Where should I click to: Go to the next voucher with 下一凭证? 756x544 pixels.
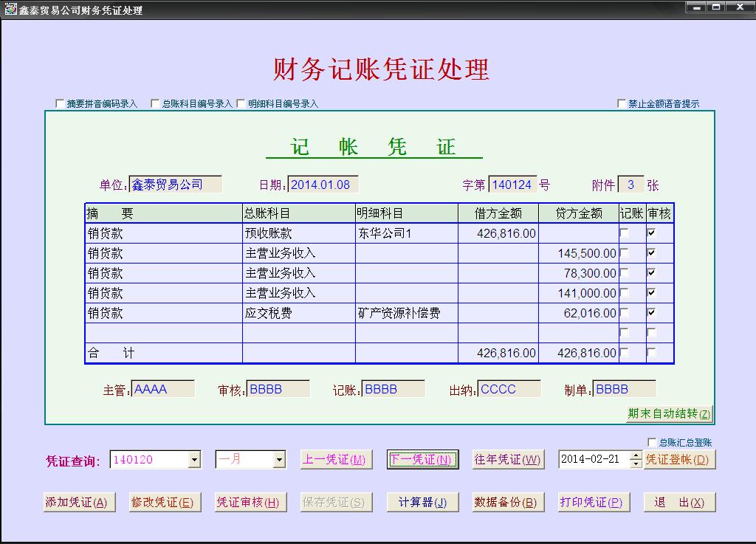click(x=422, y=459)
